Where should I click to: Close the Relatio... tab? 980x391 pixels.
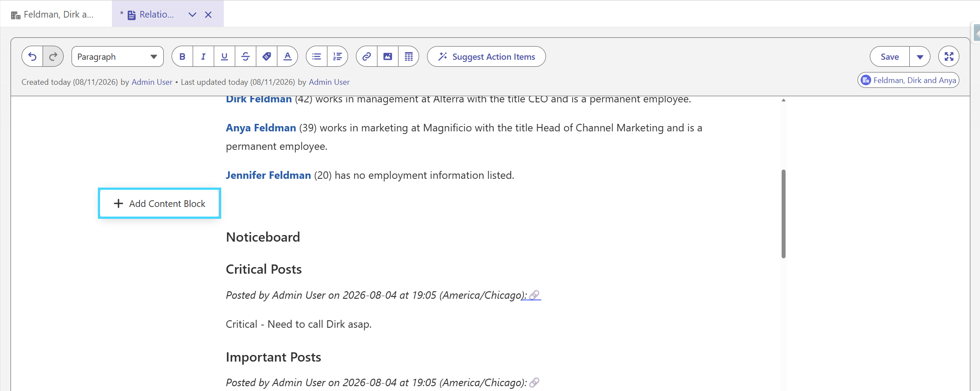tap(208, 14)
